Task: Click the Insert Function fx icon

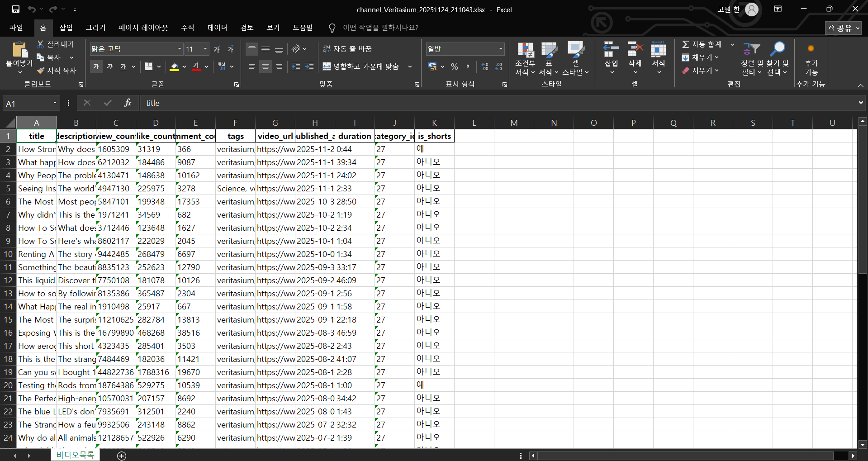Action: click(128, 103)
